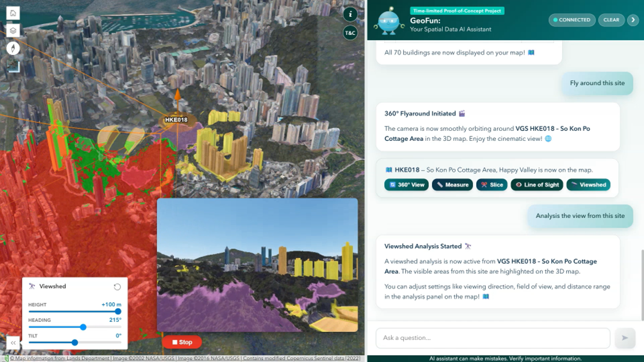The height and width of the screenshot is (362, 644).
Task: Click '215°' heading value
Action: (x=115, y=320)
